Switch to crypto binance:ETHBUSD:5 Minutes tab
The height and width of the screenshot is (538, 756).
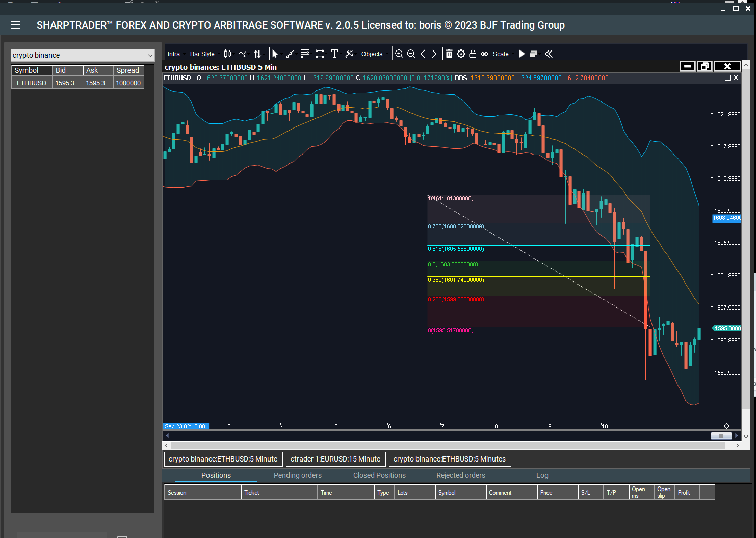(450, 459)
